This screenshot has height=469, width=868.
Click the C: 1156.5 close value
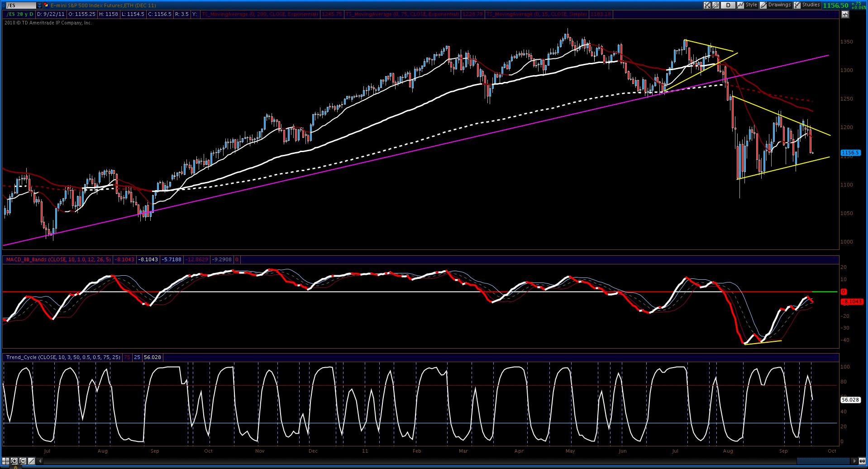(160, 14)
